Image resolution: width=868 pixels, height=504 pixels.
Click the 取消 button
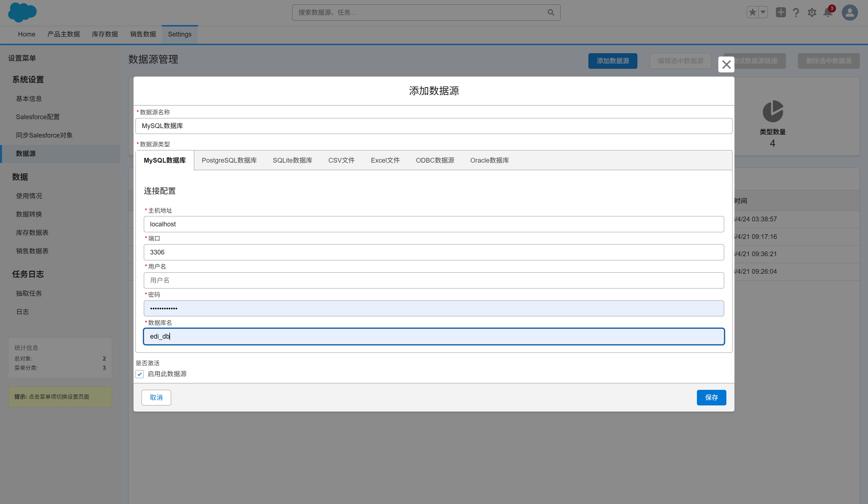point(156,397)
